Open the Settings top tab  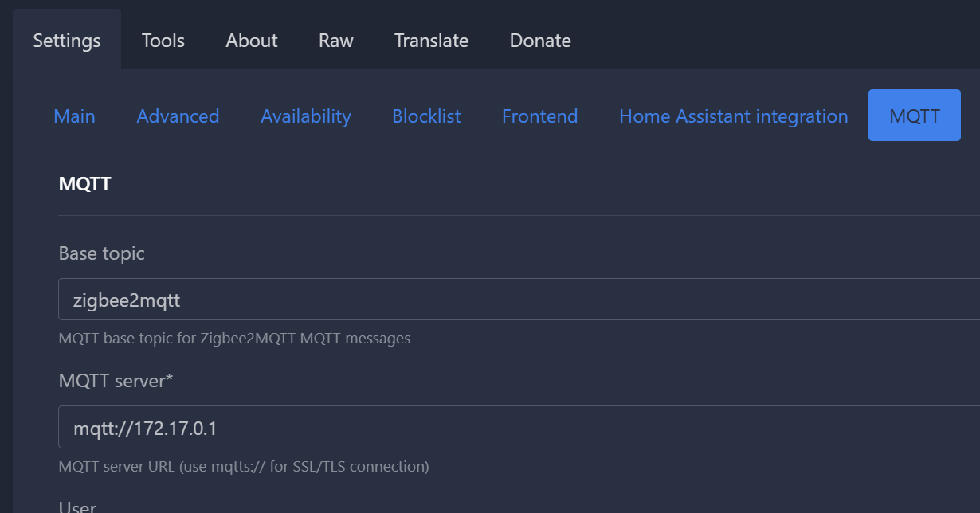click(67, 40)
